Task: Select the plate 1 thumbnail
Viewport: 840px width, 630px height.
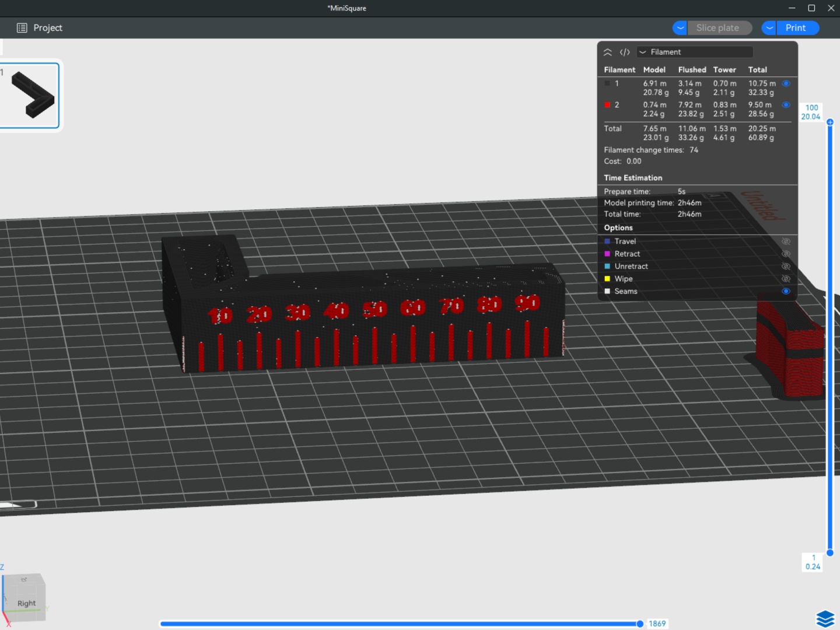Action: 30,95
